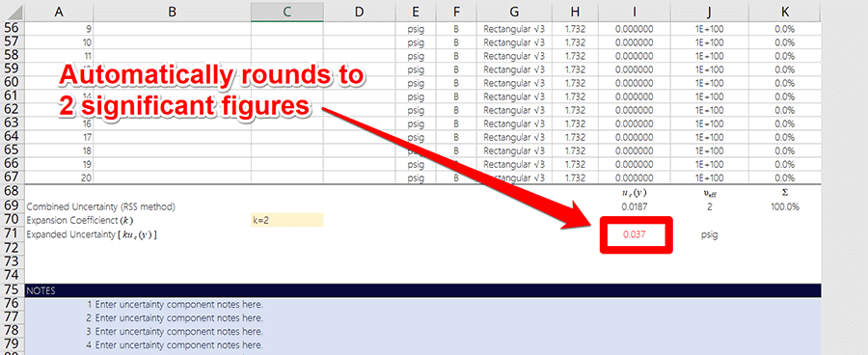This screenshot has height=355, width=868.
Task: Select column A header
Action: 59,12
